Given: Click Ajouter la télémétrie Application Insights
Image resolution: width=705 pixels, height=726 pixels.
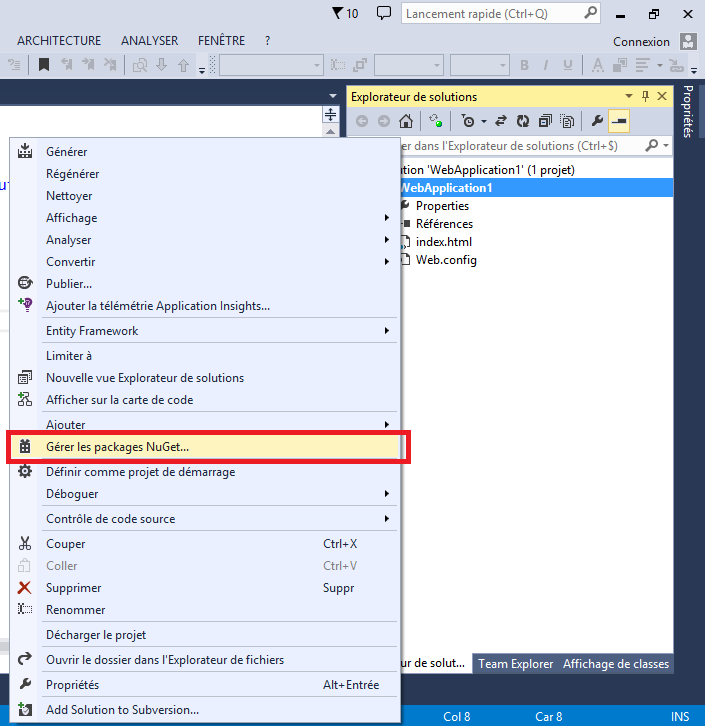Looking at the screenshot, I should pos(205,306).
